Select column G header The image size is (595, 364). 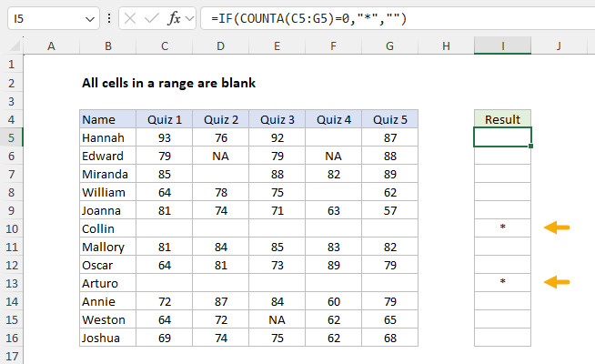[389, 45]
